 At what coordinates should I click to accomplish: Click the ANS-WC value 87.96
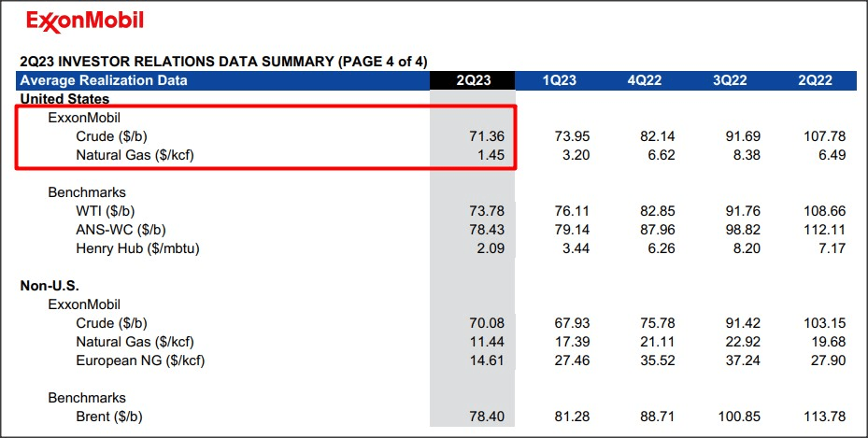[x=658, y=230]
